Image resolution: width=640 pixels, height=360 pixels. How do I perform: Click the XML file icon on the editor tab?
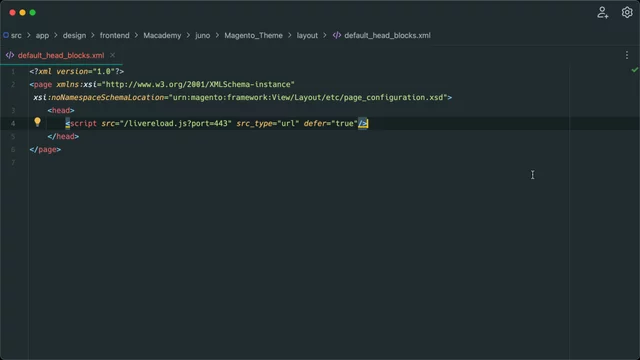pyautogui.click(x=10, y=55)
